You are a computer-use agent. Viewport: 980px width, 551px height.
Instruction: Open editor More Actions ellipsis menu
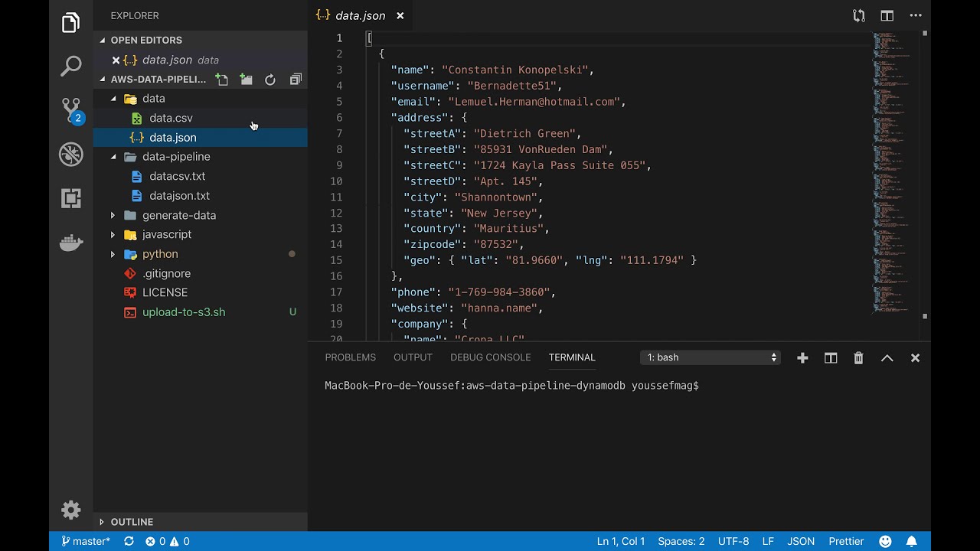pos(916,15)
